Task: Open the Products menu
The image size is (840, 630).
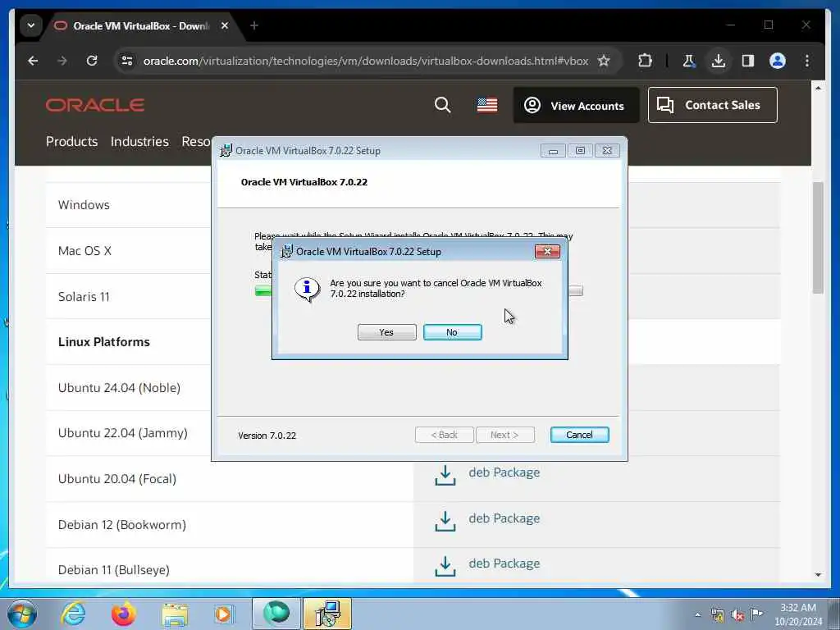Action: [72, 141]
